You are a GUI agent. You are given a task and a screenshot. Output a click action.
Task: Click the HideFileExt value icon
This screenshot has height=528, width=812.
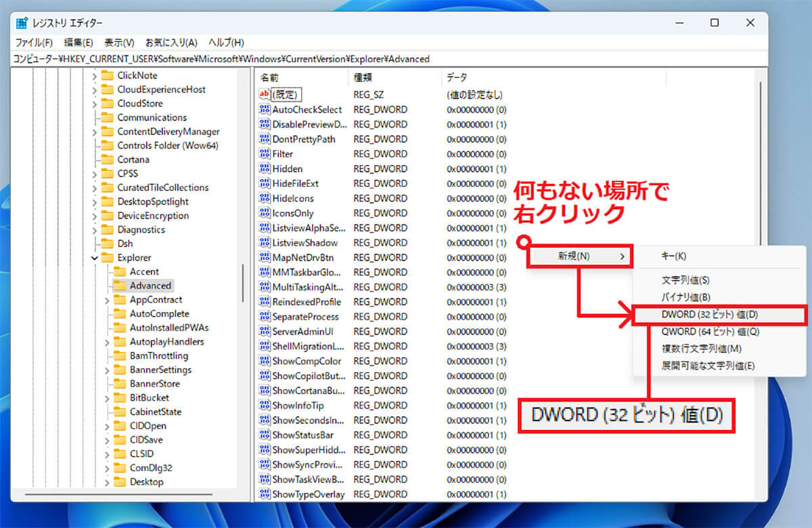pyautogui.click(x=265, y=183)
